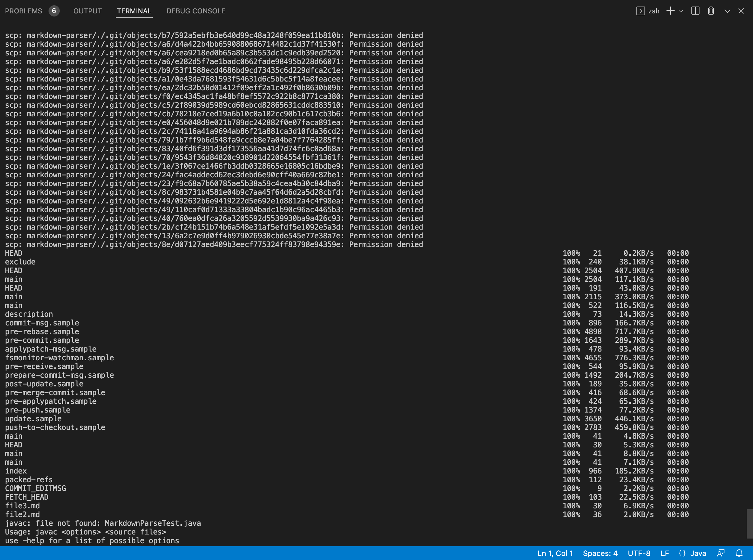Switch to the OUTPUT tab
This screenshot has width=753, height=560.
(x=87, y=11)
